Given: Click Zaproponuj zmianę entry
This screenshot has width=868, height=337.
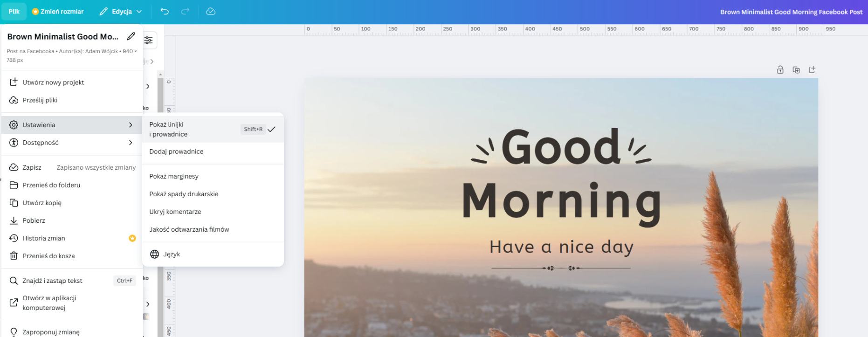Looking at the screenshot, I should [72, 332].
